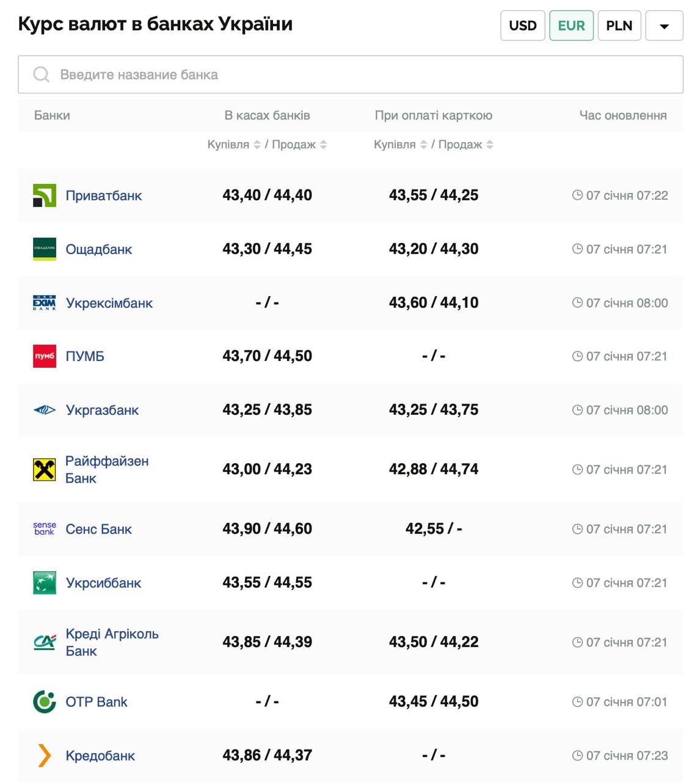Sort by card payment Купівля rate
Image resolution: width=700 pixels, height=782 pixels.
423,145
